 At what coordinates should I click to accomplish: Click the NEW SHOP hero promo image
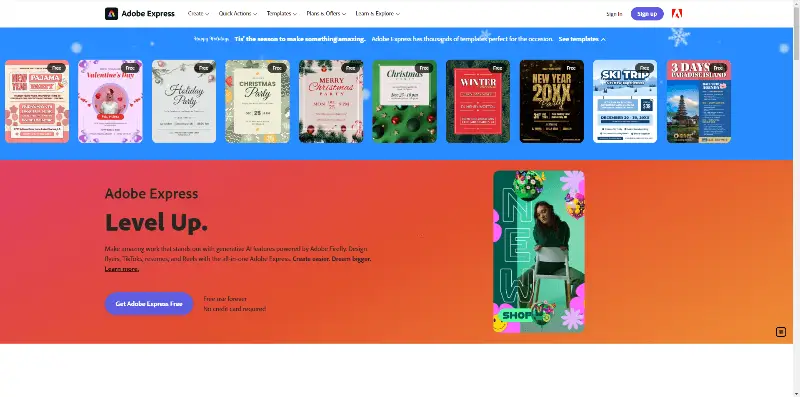(x=539, y=252)
